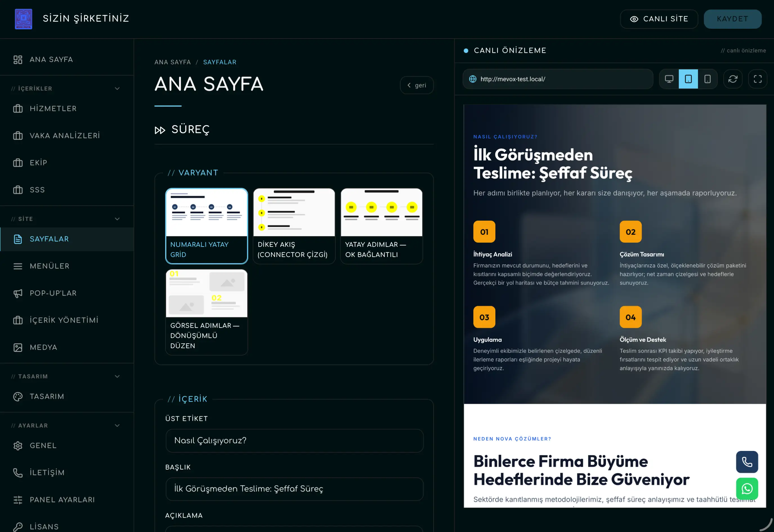This screenshot has width=774, height=532.
Task: Click the 03 step badge in preview
Action: 484,317
